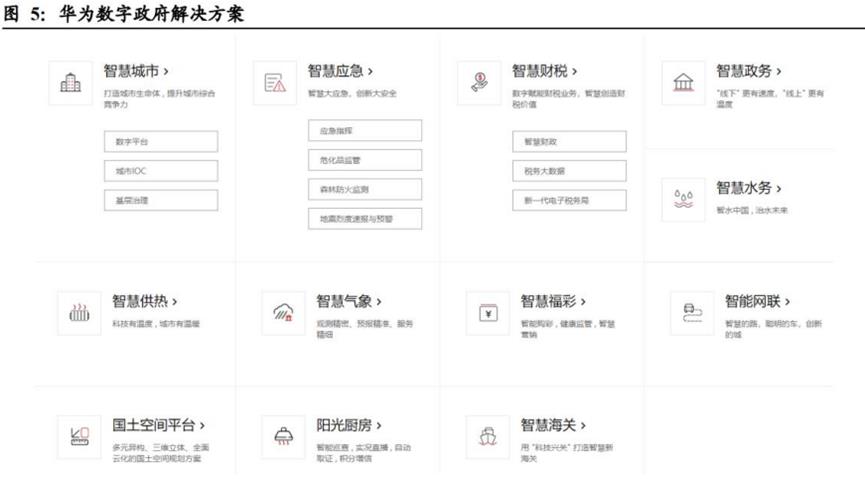Click the figure title 华为数字政府解决方案

[x=151, y=13]
